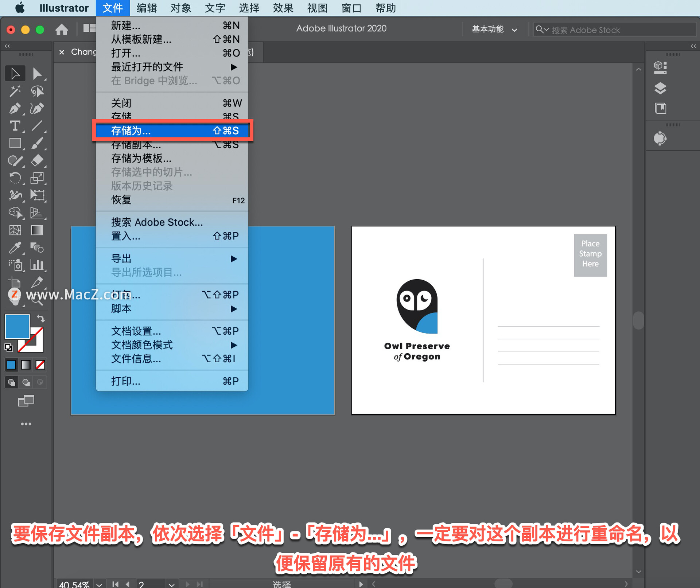Click the Home icon
The width and height of the screenshot is (700, 588).
(62, 30)
